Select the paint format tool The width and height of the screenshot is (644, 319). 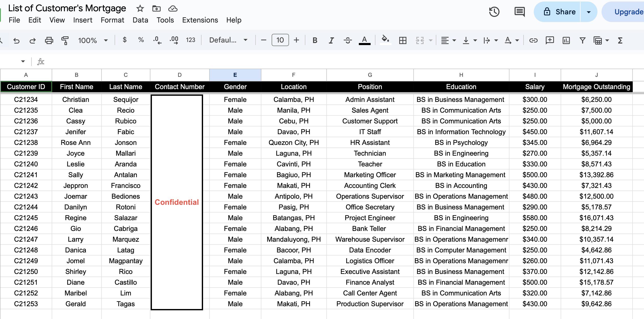pyautogui.click(x=65, y=40)
